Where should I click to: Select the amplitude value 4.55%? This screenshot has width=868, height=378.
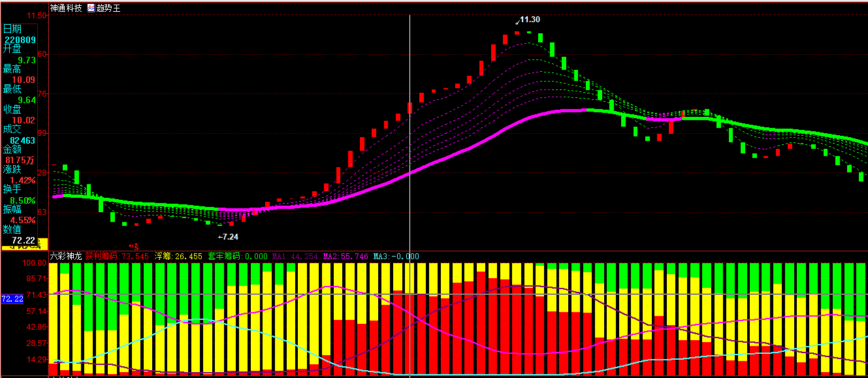(x=23, y=220)
